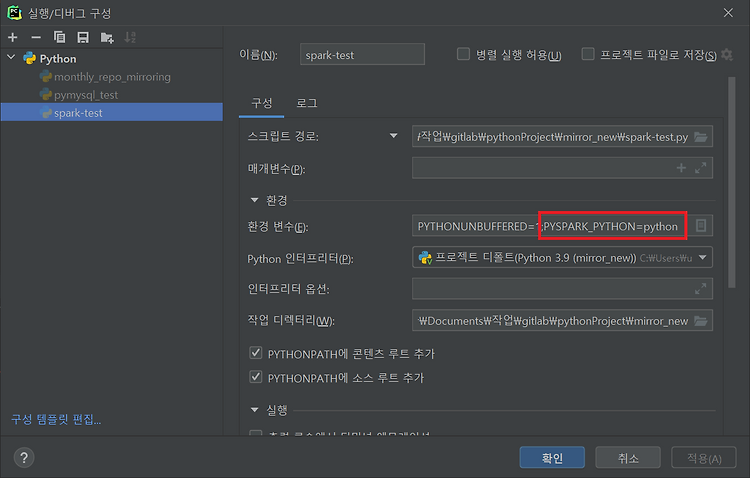Enable storing as project file
Image resolution: width=750 pixels, height=478 pixels.
pyautogui.click(x=588, y=54)
